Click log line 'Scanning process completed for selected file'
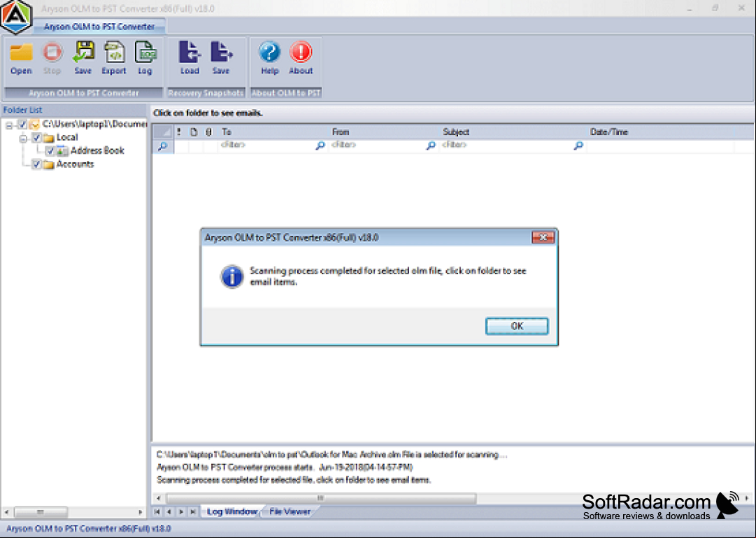This screenshot has width=756, height=538. 294,480
